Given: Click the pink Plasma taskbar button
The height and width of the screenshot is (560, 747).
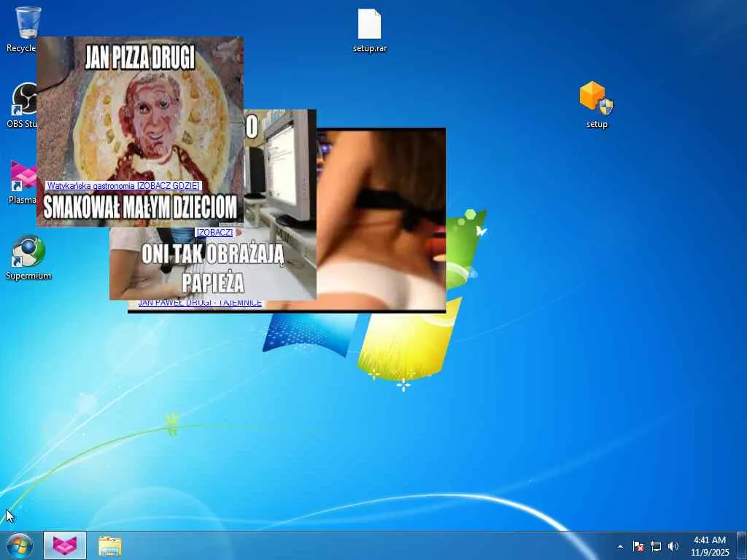Looking at the screenshot, I should coord(65,545).
